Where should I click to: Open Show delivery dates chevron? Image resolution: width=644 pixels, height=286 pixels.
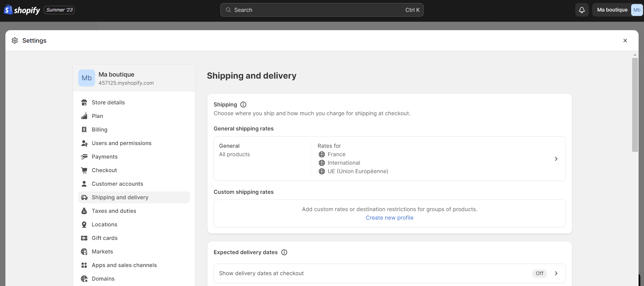click(556, 273)
